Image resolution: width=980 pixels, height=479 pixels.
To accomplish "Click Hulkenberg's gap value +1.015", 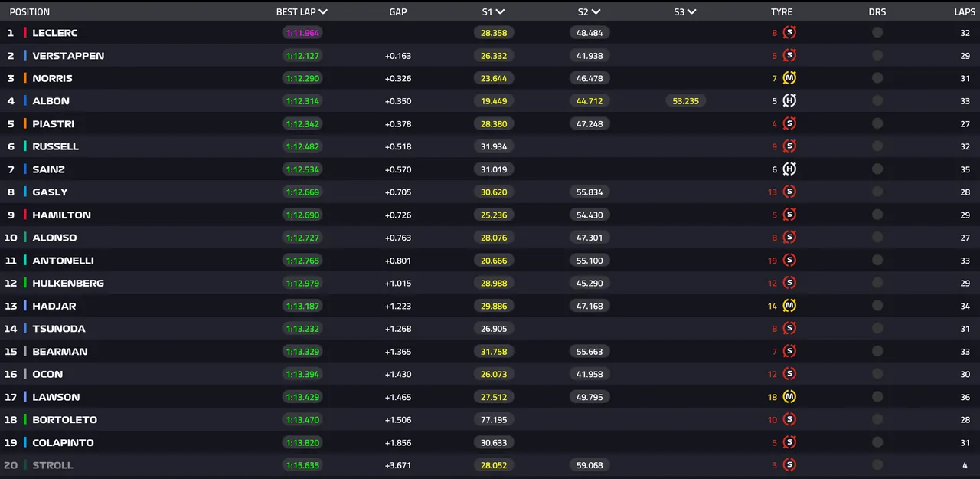I will (x=398, y=284).
